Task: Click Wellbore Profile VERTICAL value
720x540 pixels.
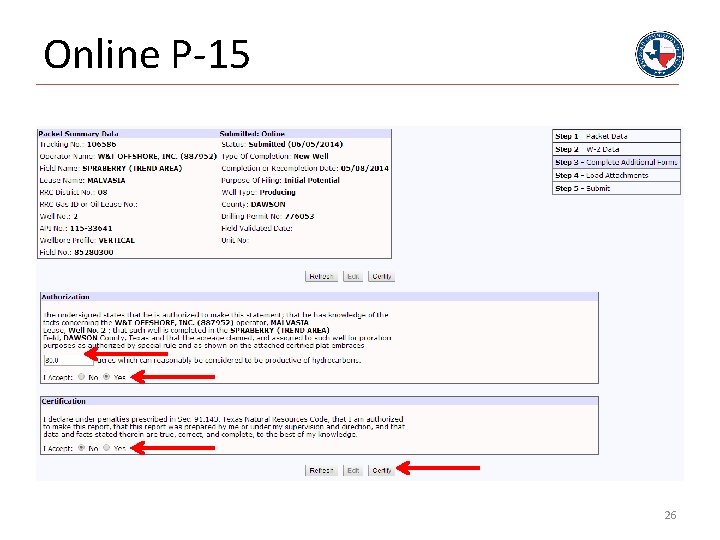Action: point(117,240)
